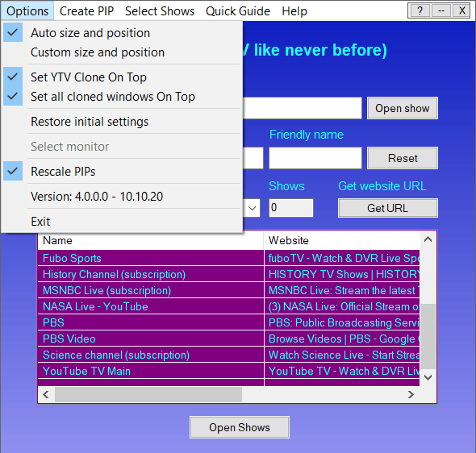Open the Options menu
Viewport: 476px width, 453px height.
click(x=27, y=11)
